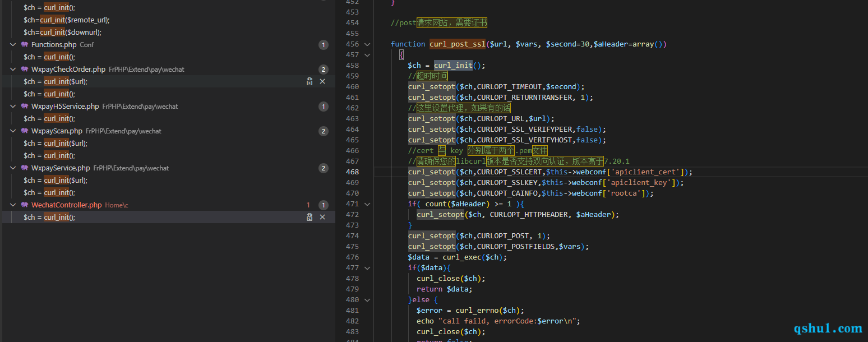Select the WxpayScan.php file name in results

click(x=57, y=131)
